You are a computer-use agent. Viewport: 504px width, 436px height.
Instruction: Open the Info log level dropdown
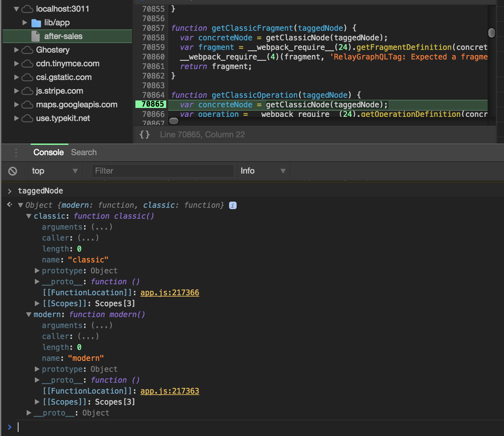(263, 171)
